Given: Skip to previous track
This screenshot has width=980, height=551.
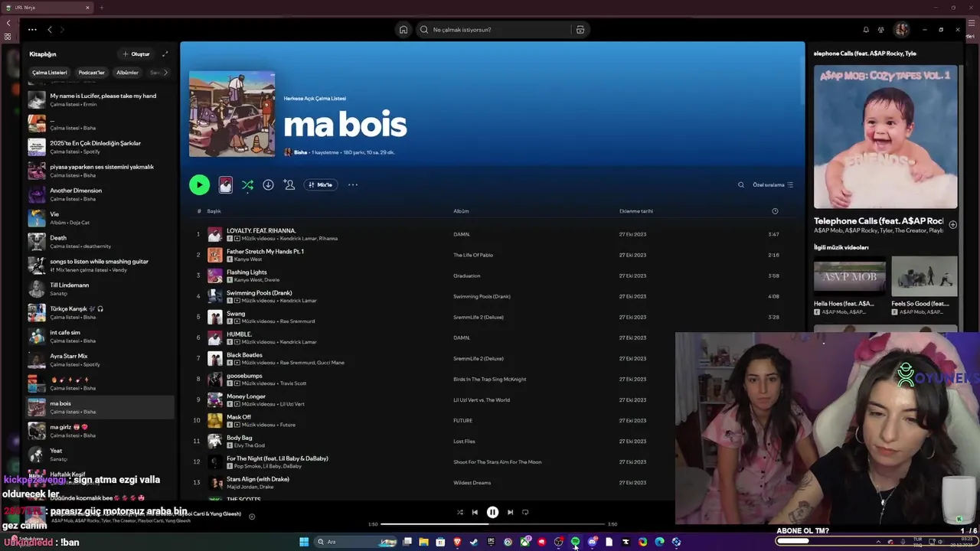Looking at the screenshot, I should tap(475, 512).
